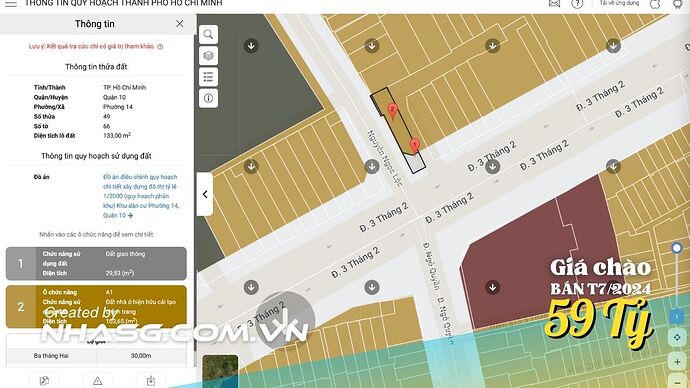Click down-arrow icon on dark red block
This screenshot has width=690, height=388.
pos(492,287)
